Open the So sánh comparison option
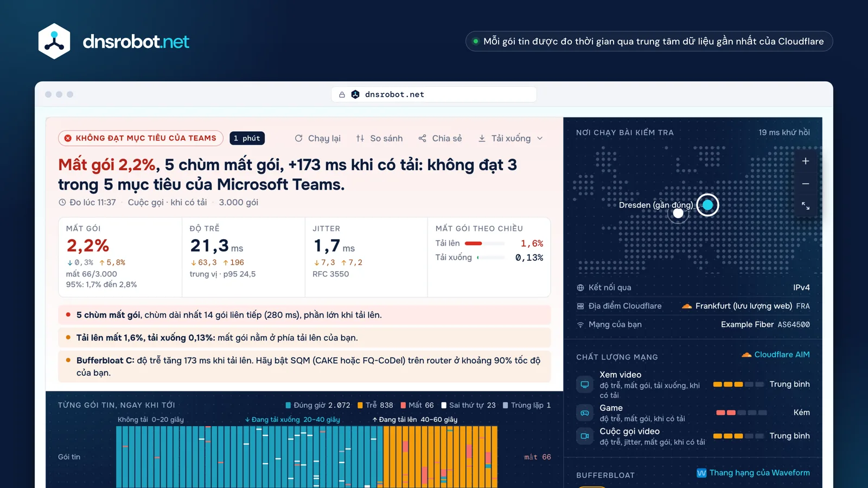The width and height of the screenshot is (868, 488). 380,138
